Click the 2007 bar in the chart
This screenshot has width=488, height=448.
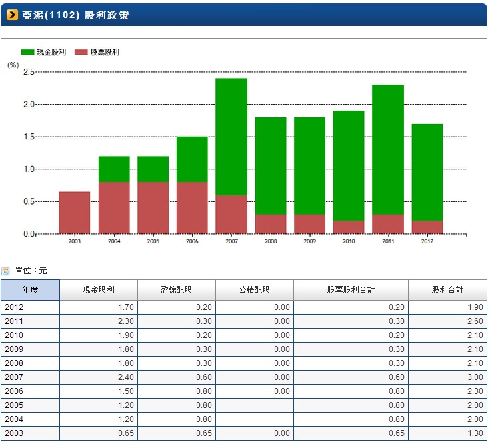[231, 156]
